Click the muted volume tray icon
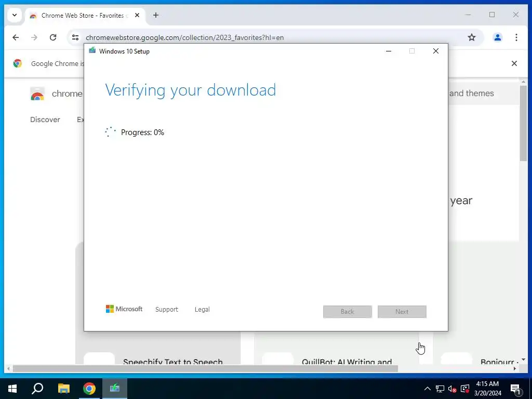 click(453, 389)
